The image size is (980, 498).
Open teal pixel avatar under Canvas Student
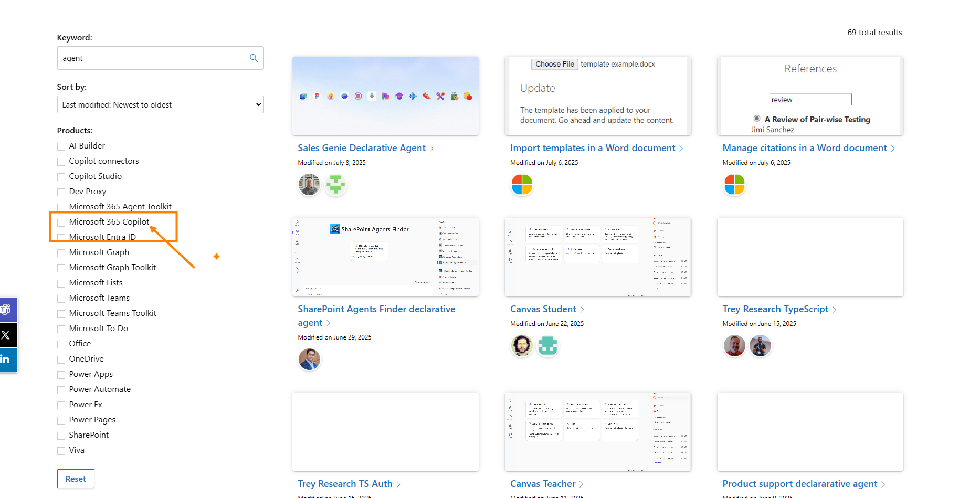547,346
